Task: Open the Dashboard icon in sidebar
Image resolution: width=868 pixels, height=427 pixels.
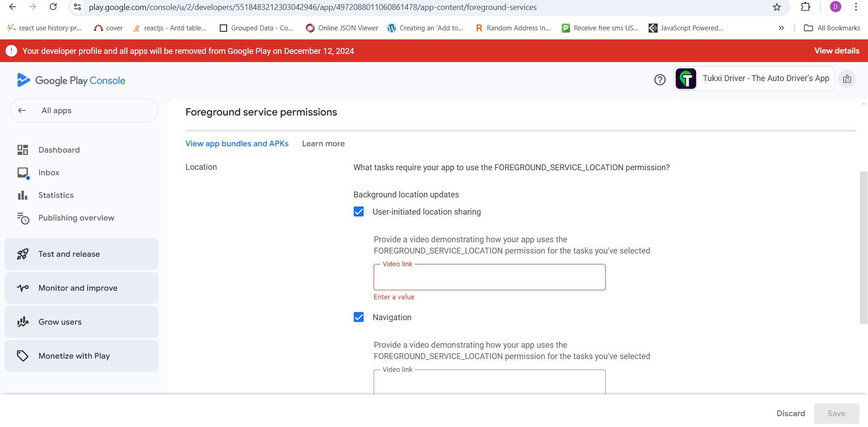Action: [x=23, y=150]
